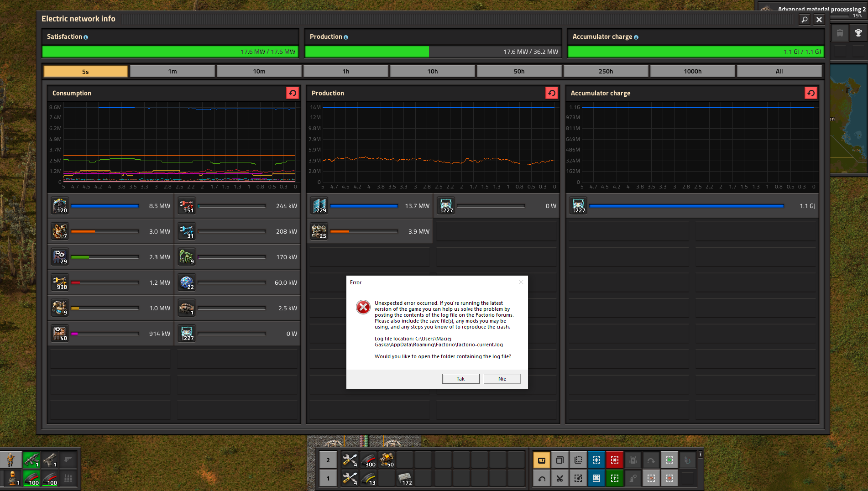Viewport: 868px width, 491px height.
Task: Close the Electric network info window
Action: coord(819,20)
